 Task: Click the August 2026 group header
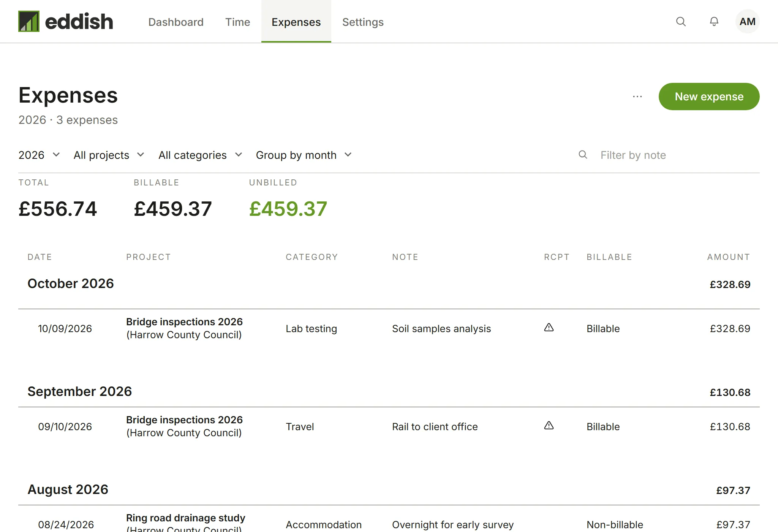68,489
